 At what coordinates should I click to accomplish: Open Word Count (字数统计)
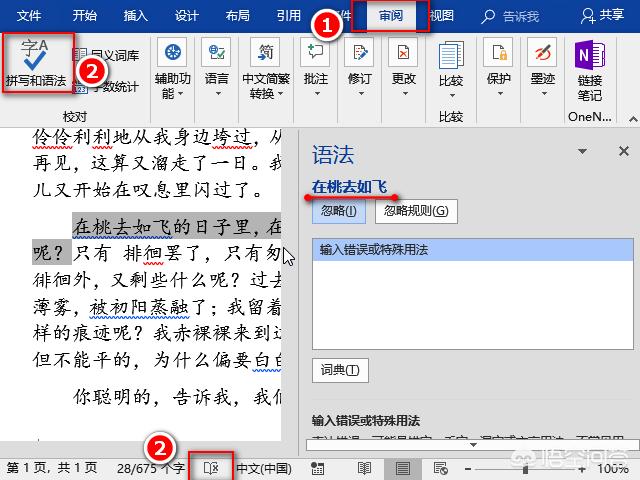pyautogui.click(x=107, y=87)
